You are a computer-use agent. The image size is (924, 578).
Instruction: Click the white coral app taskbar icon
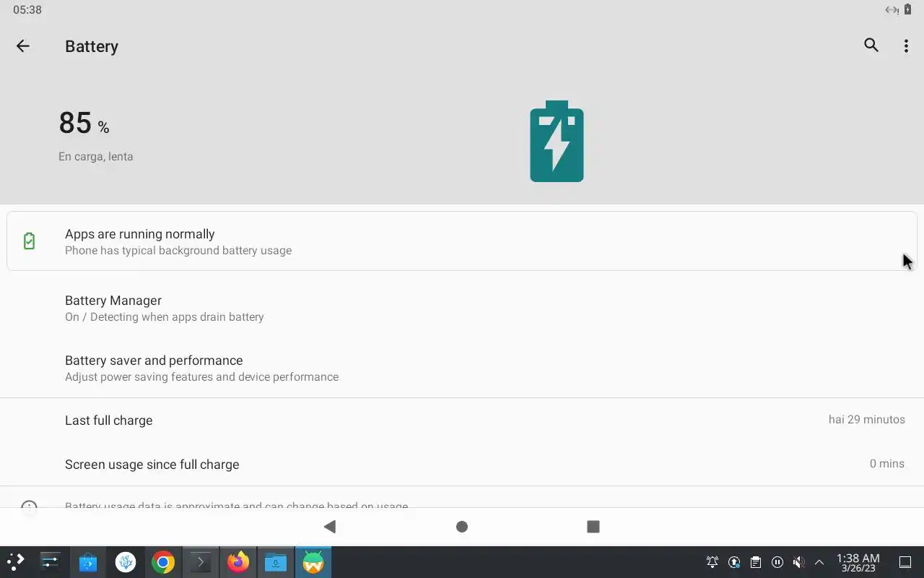[x=126, y=561]
